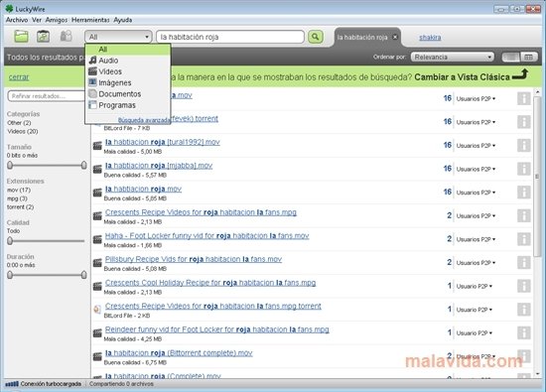Click the Cambiar a Vista Clásica arrow icon
Screen dimensions: 546x392
pos(520,74)
